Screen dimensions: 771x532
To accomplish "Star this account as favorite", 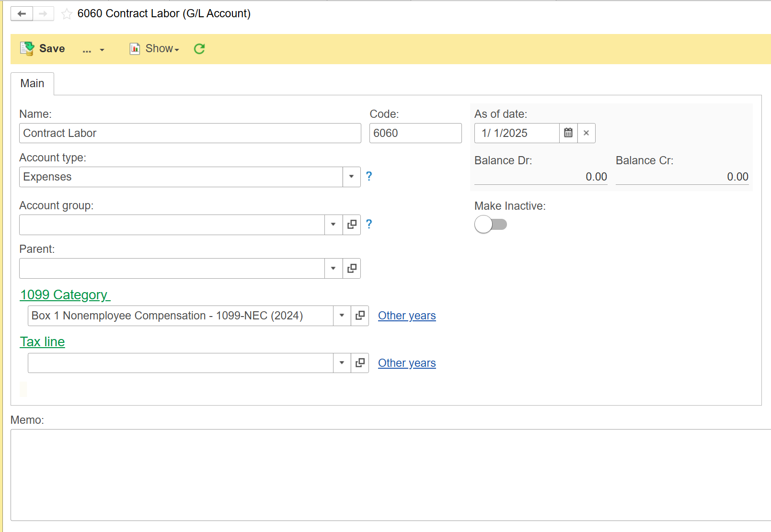I will [x=67, y=14].
